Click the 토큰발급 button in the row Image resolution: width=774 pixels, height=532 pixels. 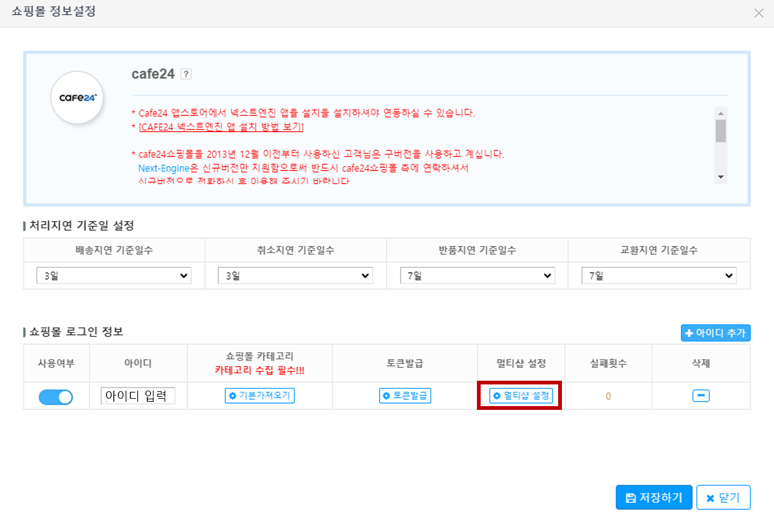[x=405, y=396]
